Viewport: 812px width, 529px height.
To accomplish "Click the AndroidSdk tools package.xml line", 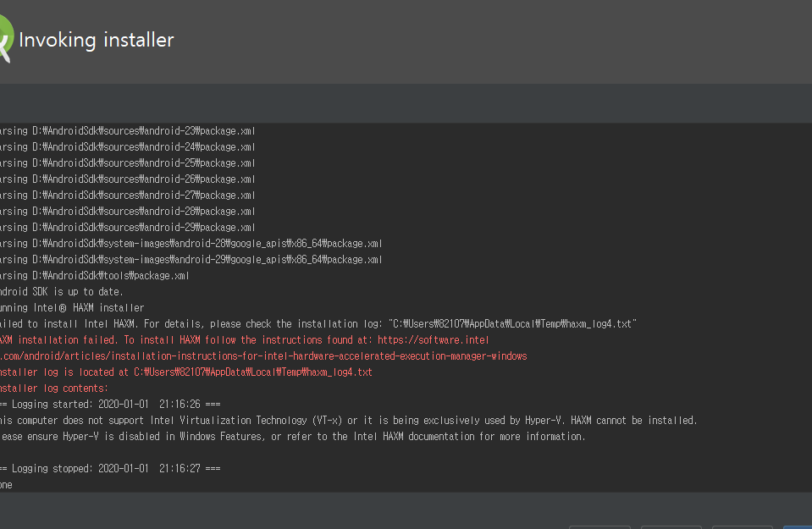I will point(94,276).
